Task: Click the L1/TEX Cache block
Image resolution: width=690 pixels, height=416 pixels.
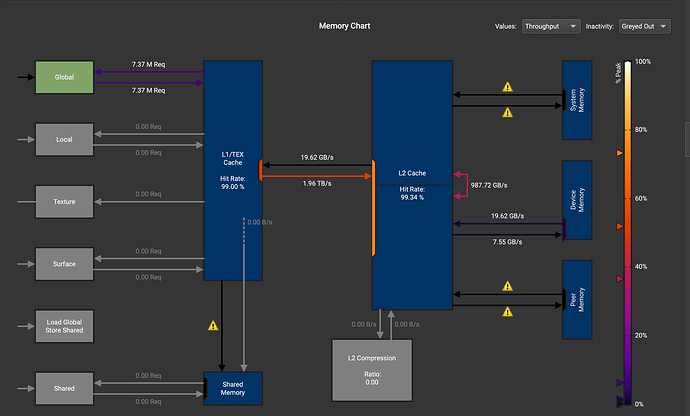Action: click(x=233, y=170)
